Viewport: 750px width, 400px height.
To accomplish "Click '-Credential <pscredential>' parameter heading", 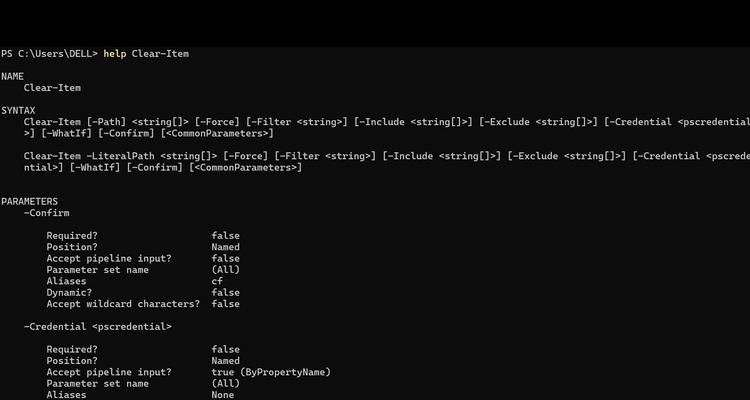I will point(98,327).
